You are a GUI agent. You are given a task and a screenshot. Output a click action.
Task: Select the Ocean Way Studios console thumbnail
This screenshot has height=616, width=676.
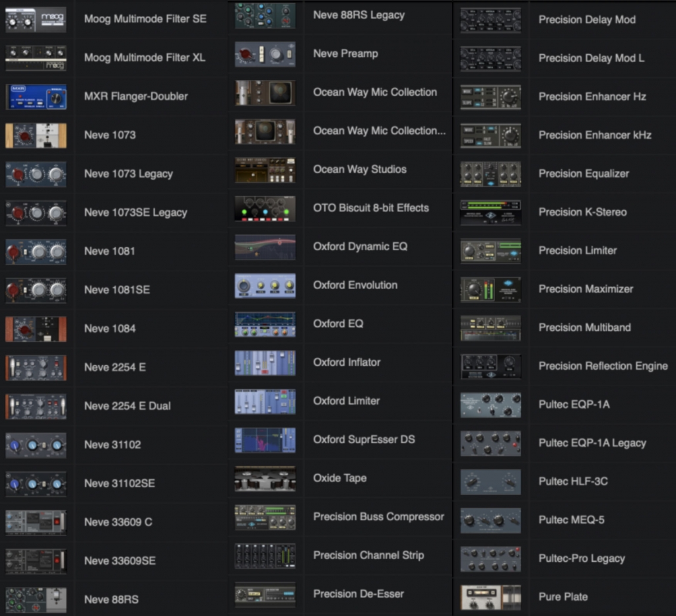point(264,170)
